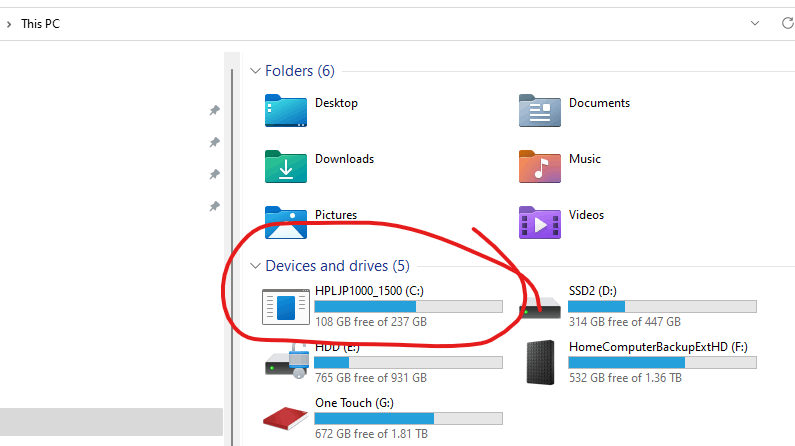Click the highlighted gray item in navigation pane
Screen dimensions: 795x446
[x=111, y=422]
